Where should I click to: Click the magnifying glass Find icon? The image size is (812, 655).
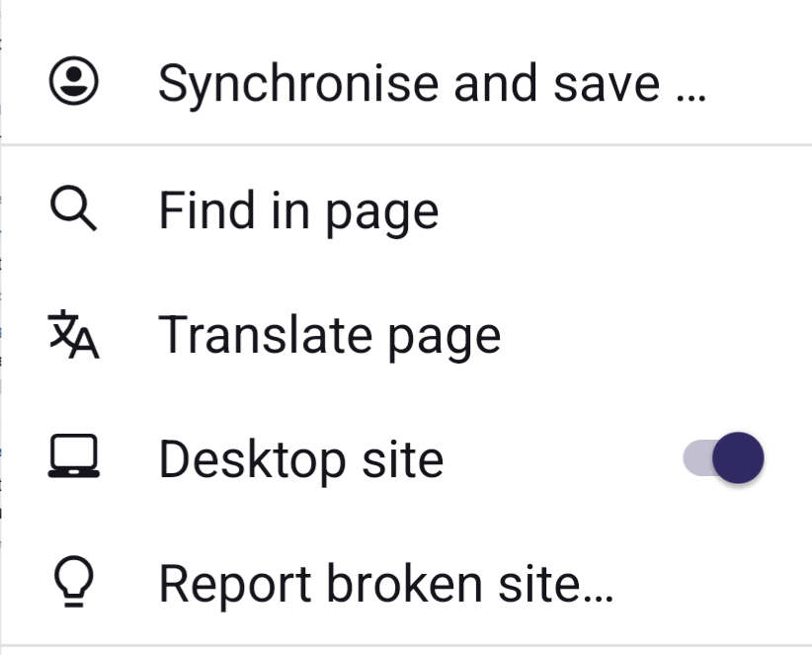coord(73,209)
